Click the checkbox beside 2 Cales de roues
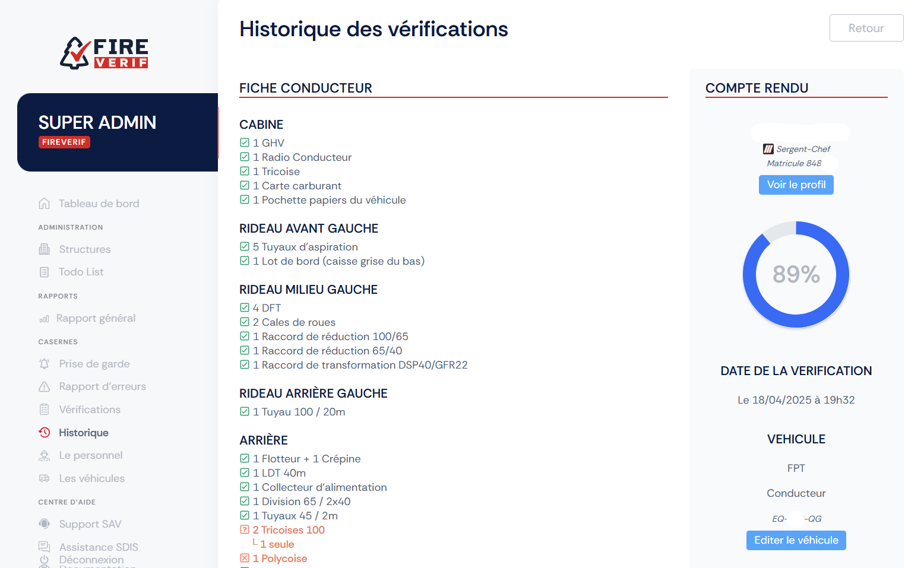 click(245, 322)
